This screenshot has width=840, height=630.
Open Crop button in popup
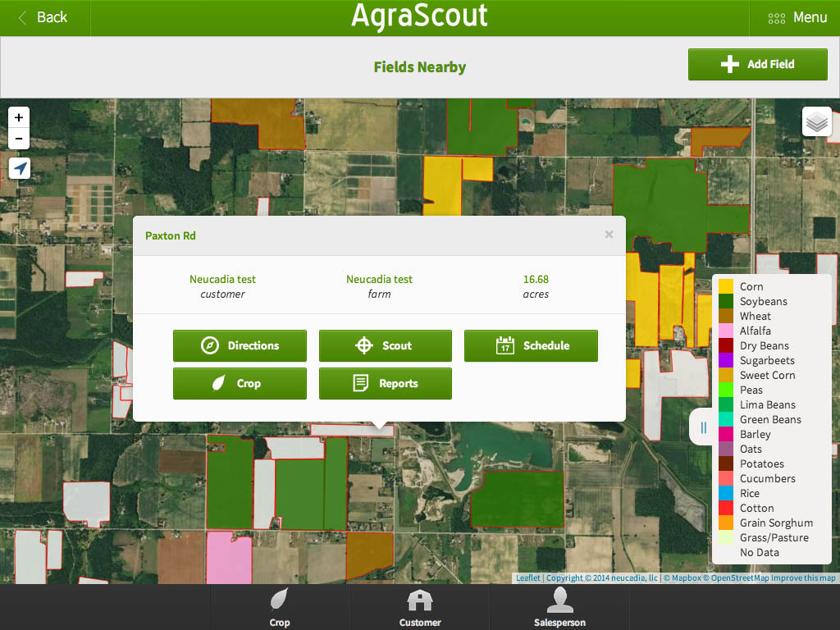240,384
